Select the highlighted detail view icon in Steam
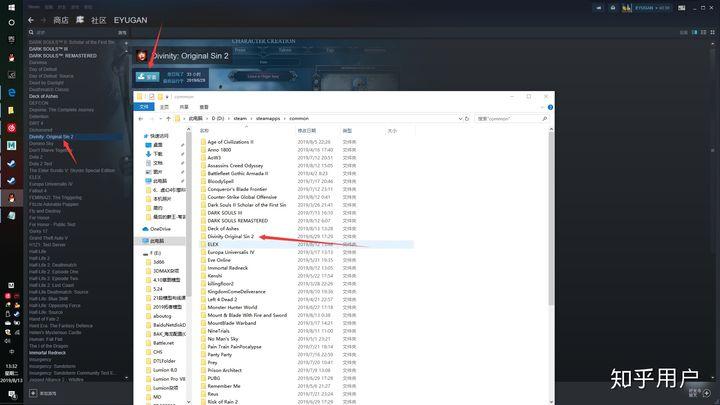Image resolution: width=720 pixels, height=405 pixels. (695, 32)
